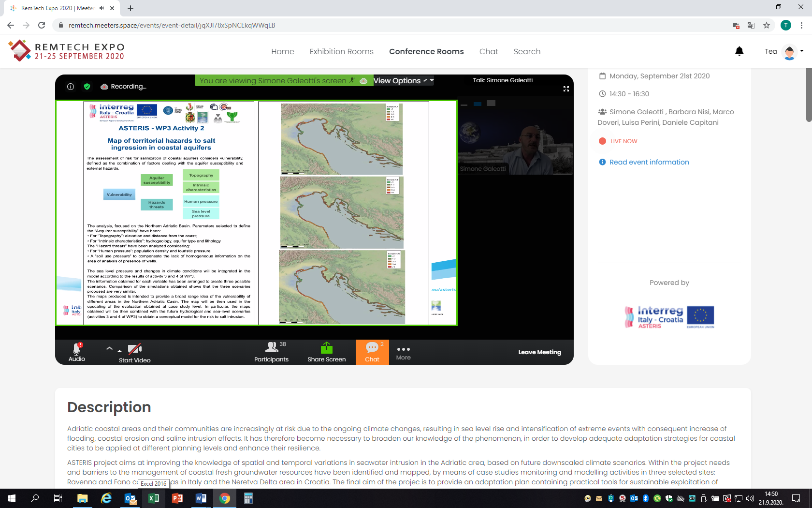The height and width of the screenshot is (508, 812).
Task: Enter fullscreen with the expand icon
Action: point(566,89)
